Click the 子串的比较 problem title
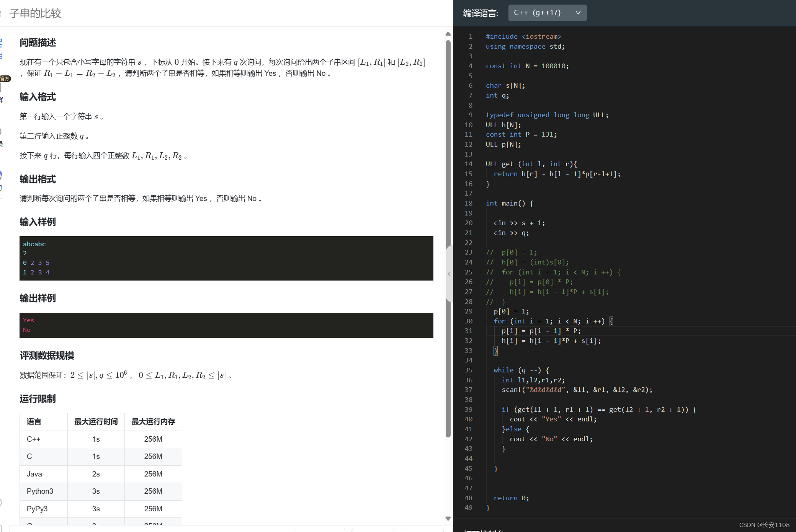The height and width of the screenshot is (532, 796). (x=35, y=13)
